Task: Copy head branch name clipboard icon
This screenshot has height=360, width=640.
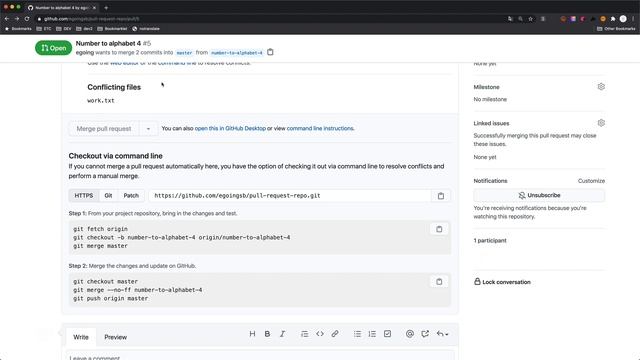Action: tap(270, 52)
